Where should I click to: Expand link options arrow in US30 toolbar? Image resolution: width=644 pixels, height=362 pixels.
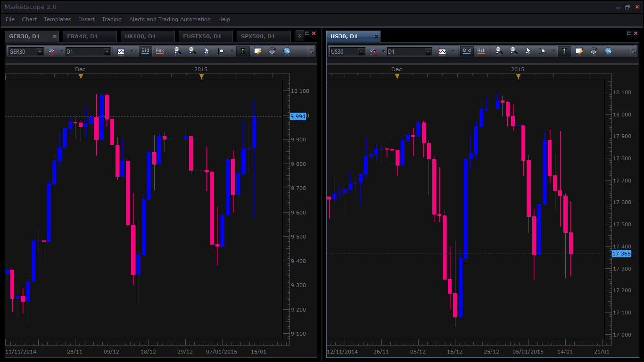383,51
